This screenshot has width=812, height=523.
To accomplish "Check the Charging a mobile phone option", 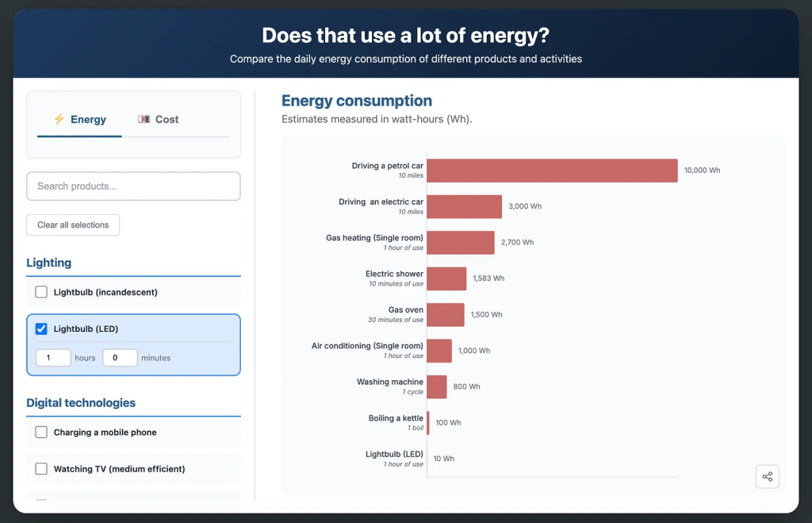I will pos(41,433).
